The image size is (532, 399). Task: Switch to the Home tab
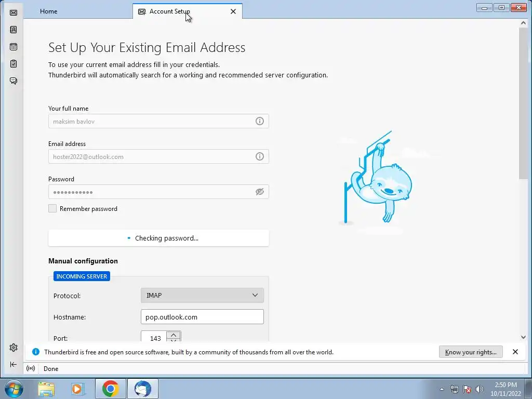point(48,11)
